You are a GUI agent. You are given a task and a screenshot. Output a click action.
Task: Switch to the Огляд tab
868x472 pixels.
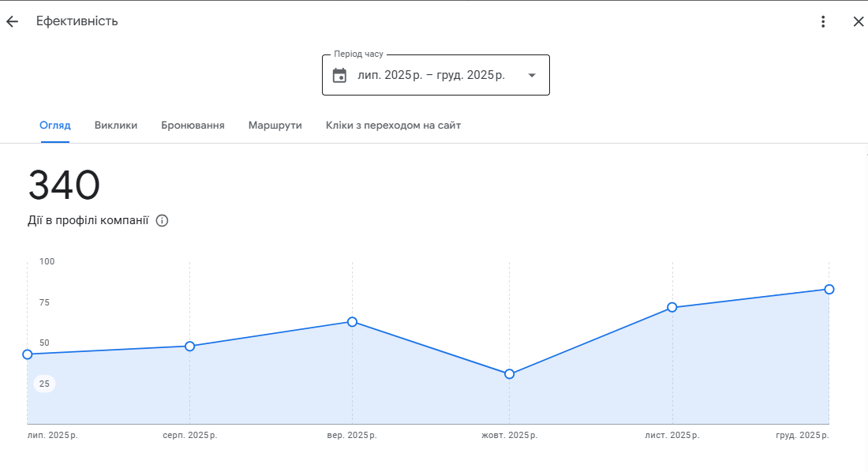pyautogui.click(x=55, y=125)
